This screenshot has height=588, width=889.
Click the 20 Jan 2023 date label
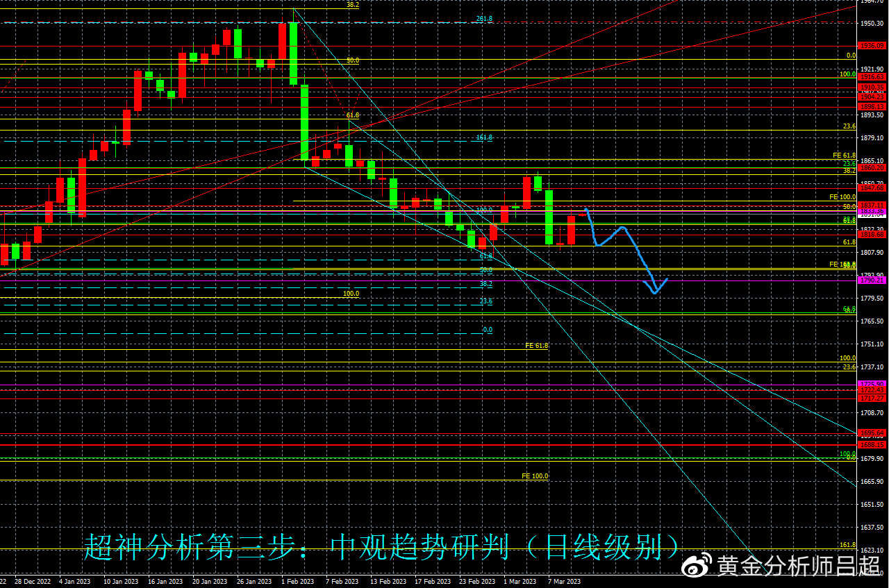click(x=209, y=582)
